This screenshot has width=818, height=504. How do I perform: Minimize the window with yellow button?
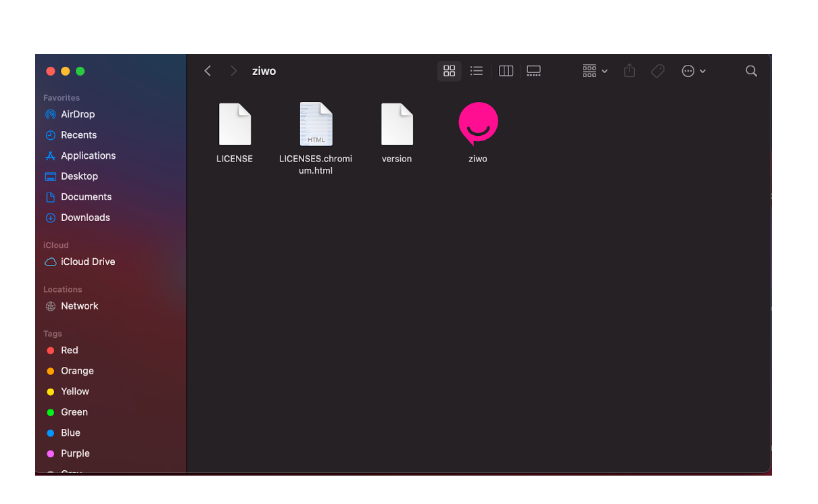click(x=66, y=71)
